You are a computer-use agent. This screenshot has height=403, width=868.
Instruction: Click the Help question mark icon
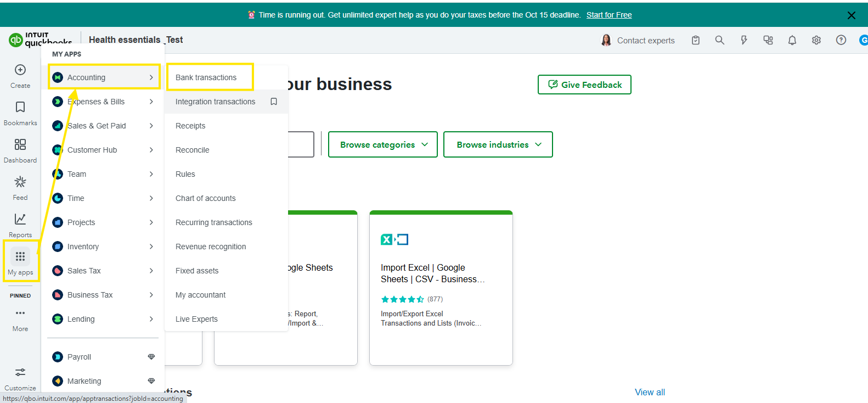841,40
